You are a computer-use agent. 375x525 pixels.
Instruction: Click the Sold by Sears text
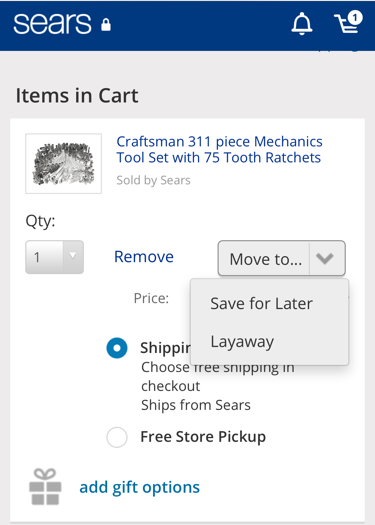[x=153, y=180]
